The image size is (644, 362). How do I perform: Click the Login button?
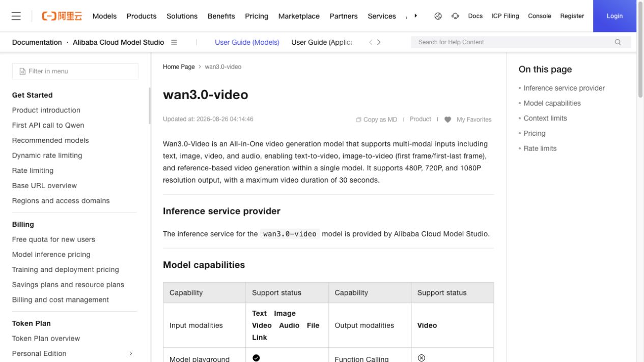coord(614,16)
